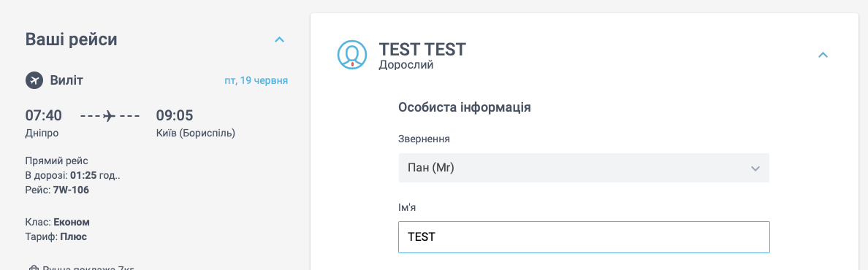
Task: Collapse the TEST TEST passenger panel
Action: pyautogui.click(x=823, y=55)
